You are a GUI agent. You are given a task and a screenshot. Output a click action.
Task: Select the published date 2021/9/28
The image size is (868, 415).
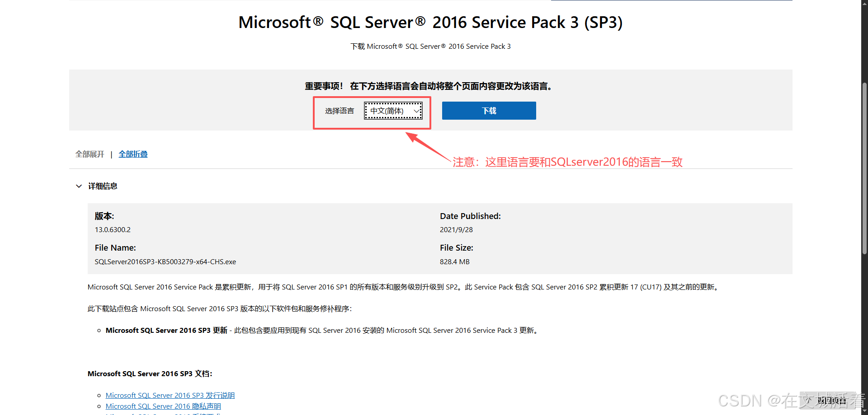456,229
